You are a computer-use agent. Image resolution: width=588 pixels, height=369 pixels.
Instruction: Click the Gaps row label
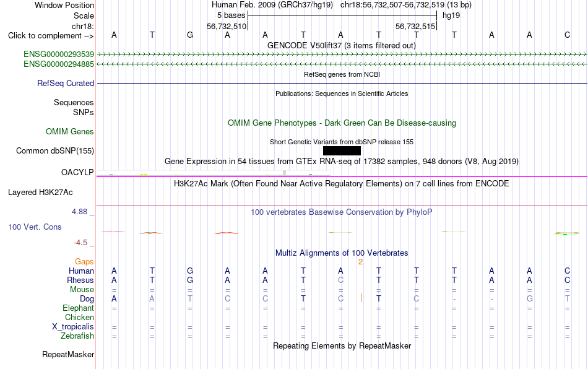[x=84, y=261]
